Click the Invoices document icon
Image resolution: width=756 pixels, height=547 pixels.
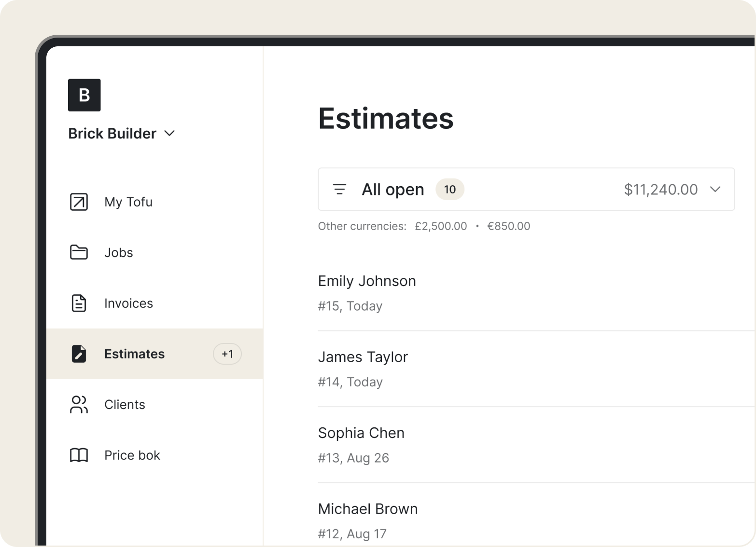[79, 303]
